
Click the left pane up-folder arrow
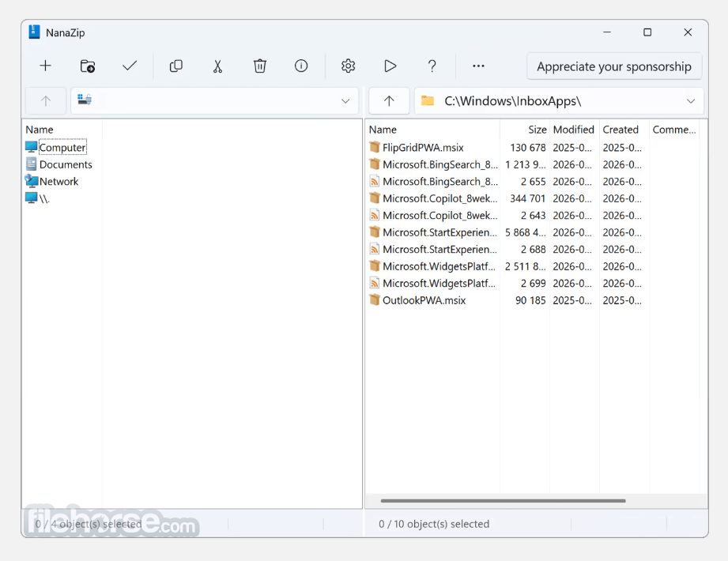click(x=46, y=100)
